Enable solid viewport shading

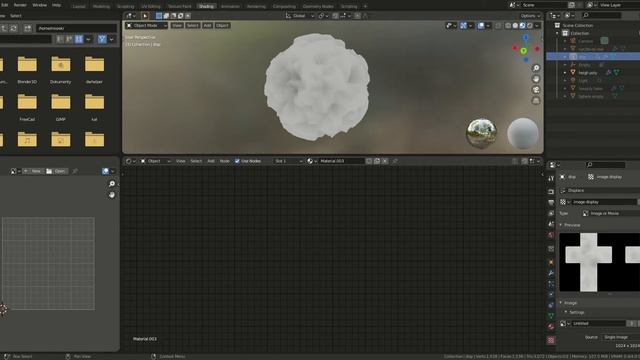(515, 25)
